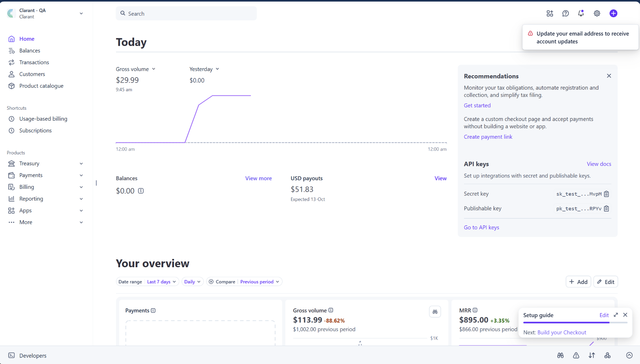Open the Developers panel at bottom
The width and height of the screenshot is (640, 364).
tap(27, 355)
